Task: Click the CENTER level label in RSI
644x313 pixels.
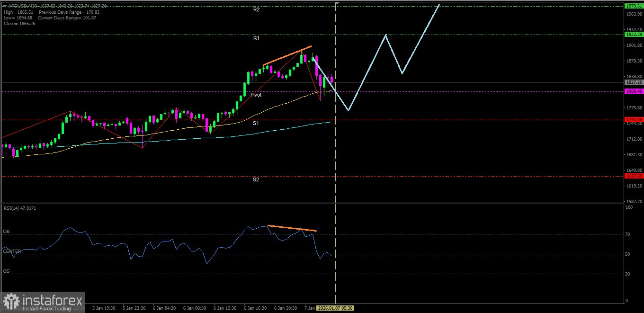Action: tap(12, 251)
